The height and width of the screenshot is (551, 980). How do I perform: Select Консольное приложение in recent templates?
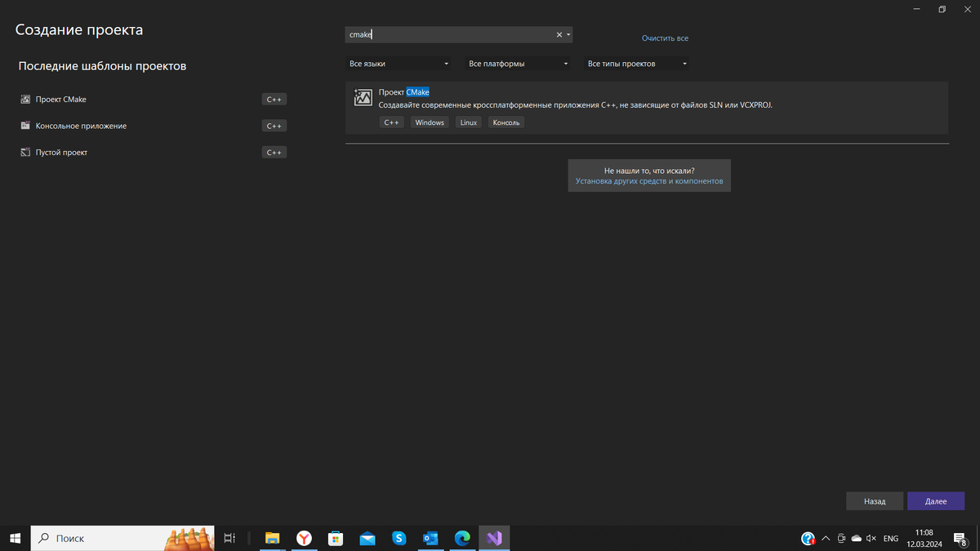81,126
